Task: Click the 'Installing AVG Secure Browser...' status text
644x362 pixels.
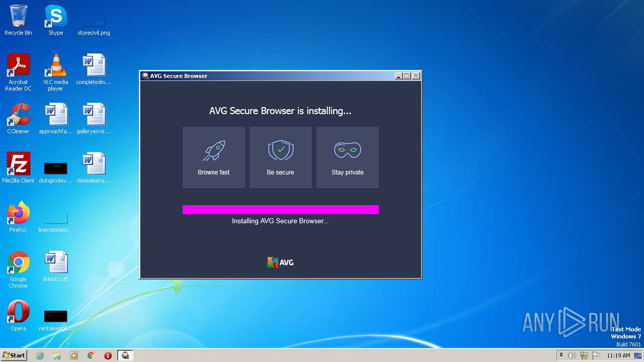Action: 280,221
